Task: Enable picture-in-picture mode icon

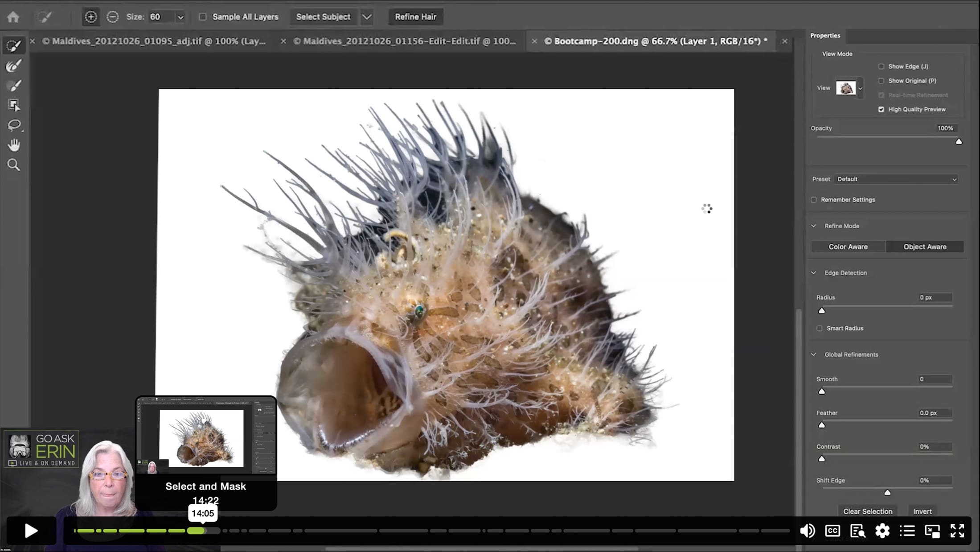Action: pyautogui.click(x=932, y=531)
